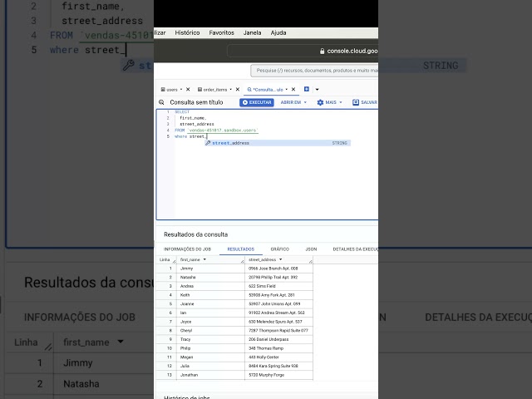This screenshot has height=399, width=532.
Task: Close the order_items tab
Action: click(x=238, y=90)
